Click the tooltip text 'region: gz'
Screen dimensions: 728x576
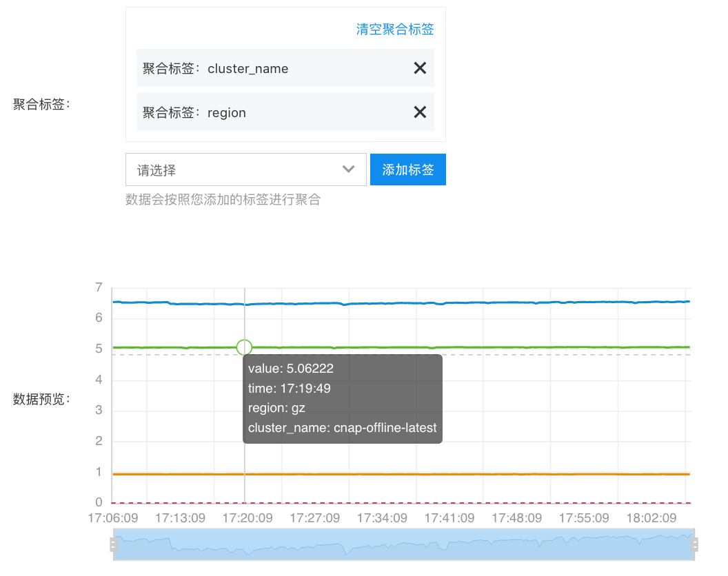(276, 408)
